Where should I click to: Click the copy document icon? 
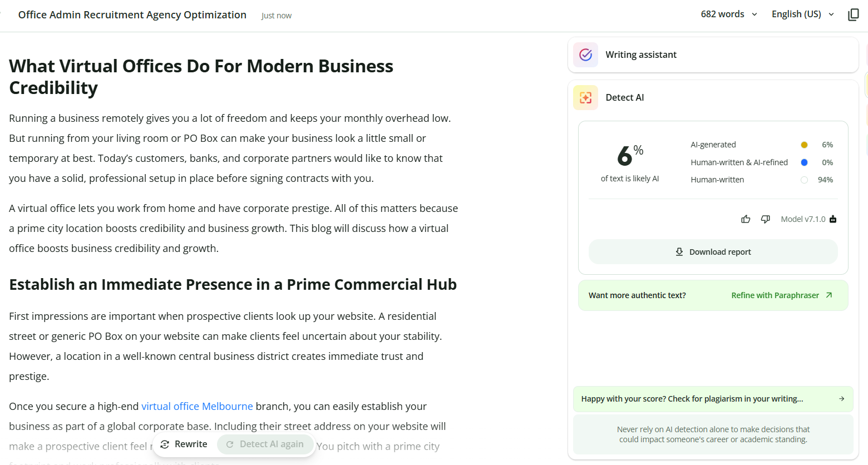853,14
